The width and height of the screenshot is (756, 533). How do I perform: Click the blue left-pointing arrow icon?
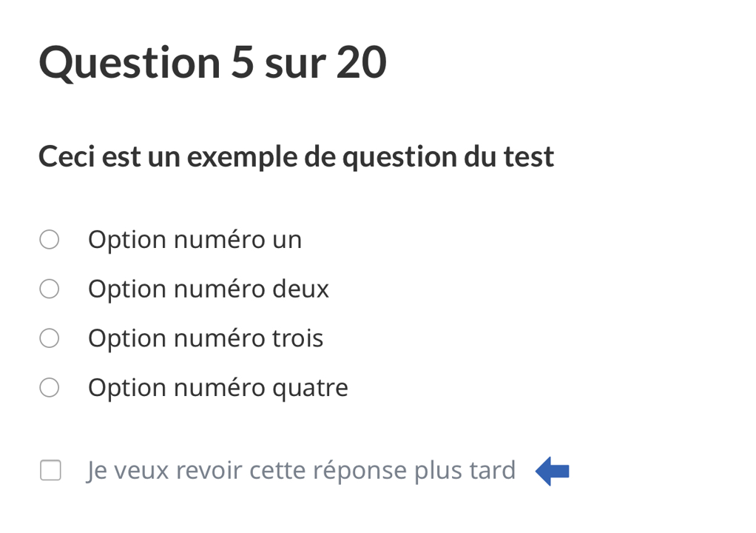click(x=552, y=471)
